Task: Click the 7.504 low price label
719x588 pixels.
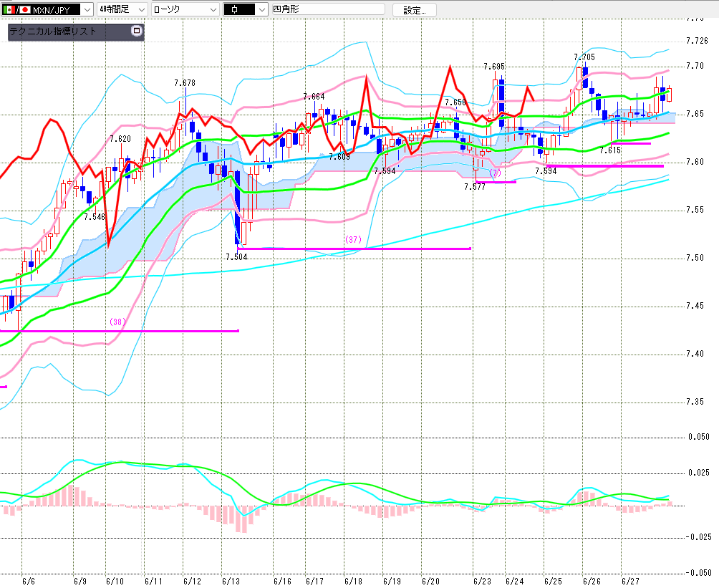Action: [x=236, y=257]
